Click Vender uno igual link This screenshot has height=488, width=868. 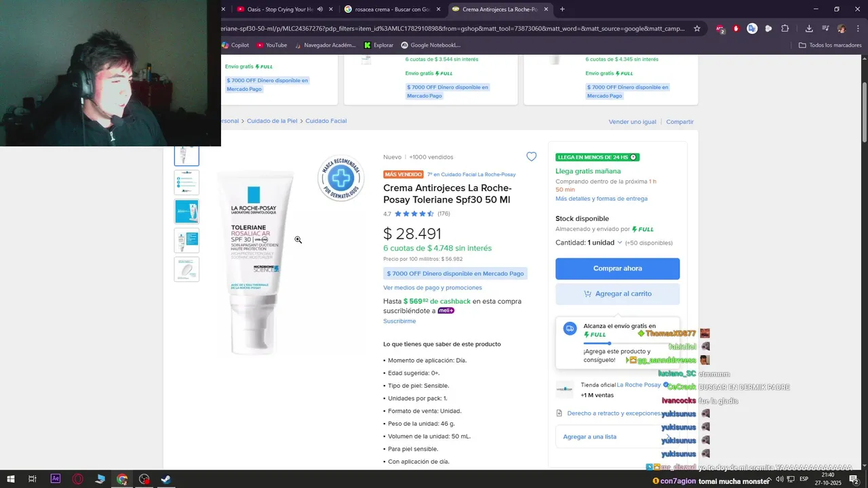633,121
